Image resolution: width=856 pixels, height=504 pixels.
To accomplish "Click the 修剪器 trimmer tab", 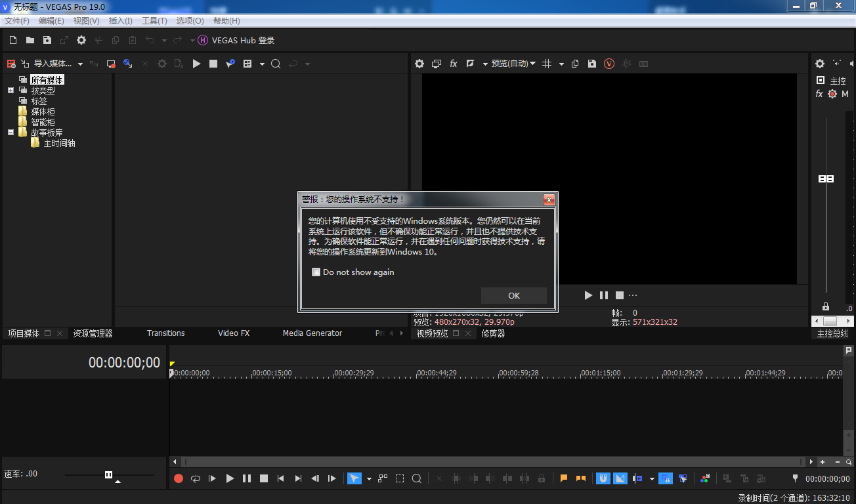I will click(x=493, y=333).
